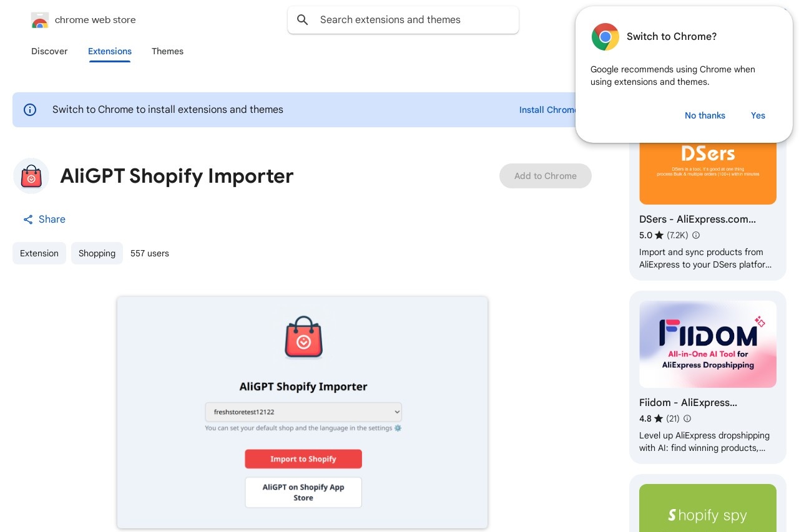
Task: Click the banner text Switch to Chrome to install
Action: tap(168, 110)
